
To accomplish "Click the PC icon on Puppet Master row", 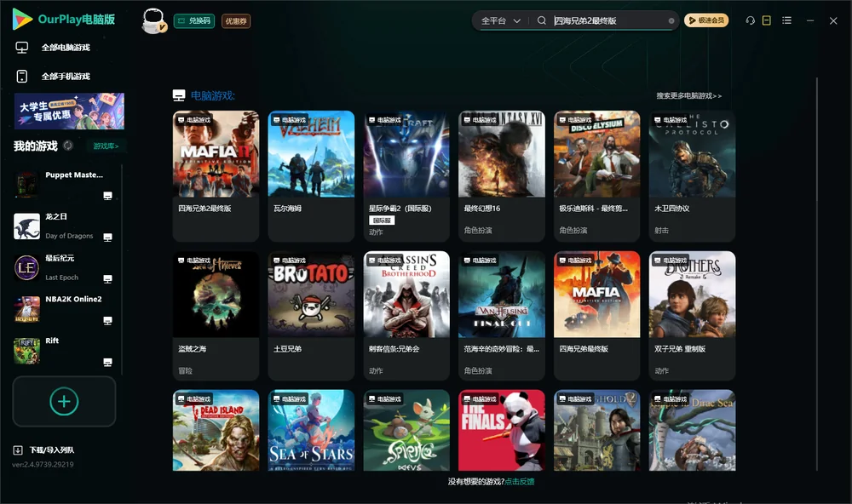I will [x=107, y=196].
